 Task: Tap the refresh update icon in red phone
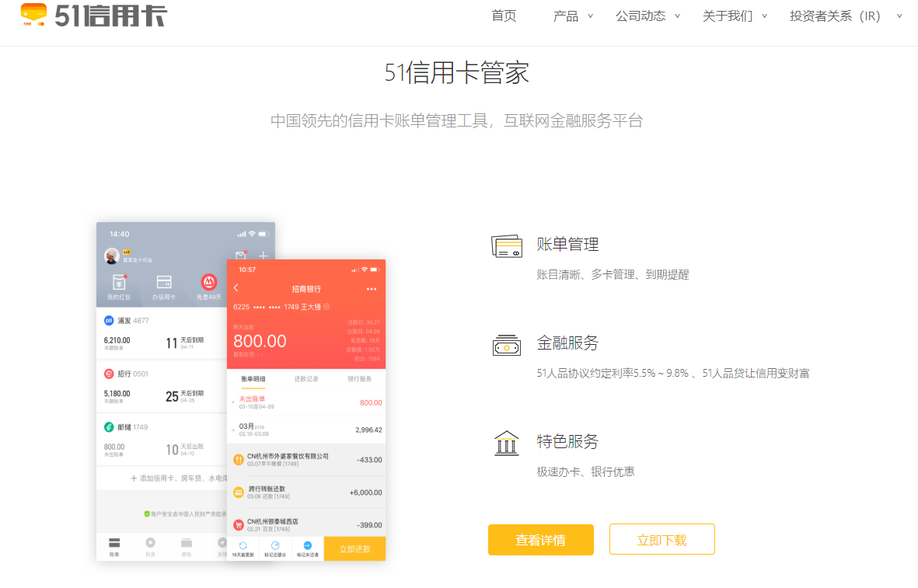(x=243, y=545)
